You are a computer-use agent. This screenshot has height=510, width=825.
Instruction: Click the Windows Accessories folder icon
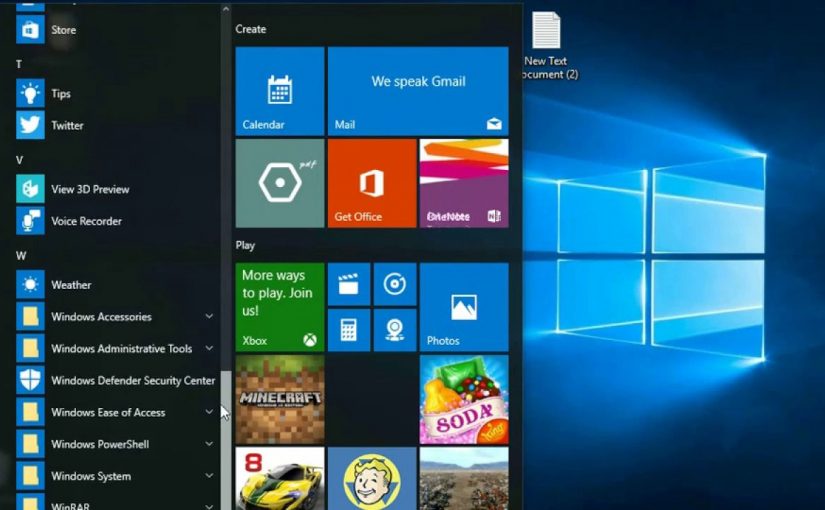30,316
